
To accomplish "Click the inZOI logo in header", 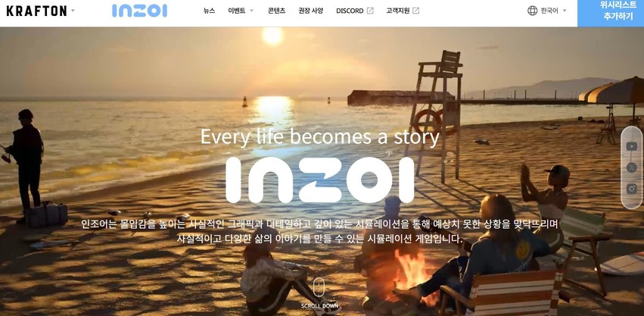I will (140, 11).
